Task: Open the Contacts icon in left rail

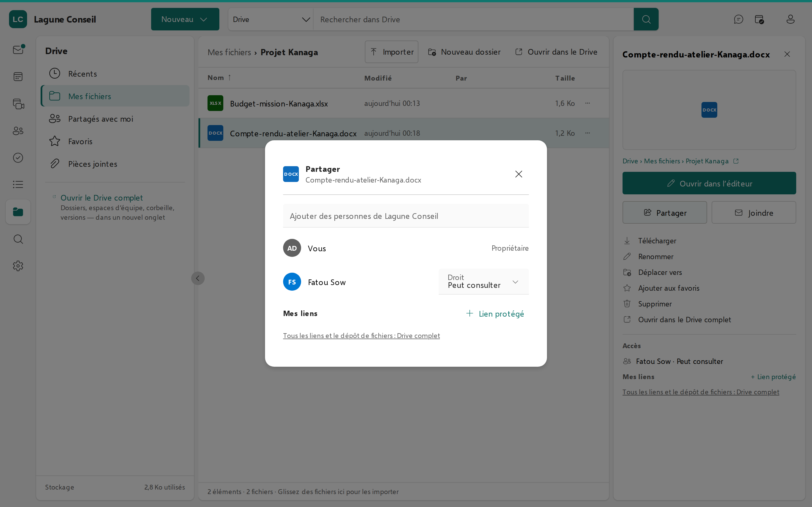Action: point(18,131)
